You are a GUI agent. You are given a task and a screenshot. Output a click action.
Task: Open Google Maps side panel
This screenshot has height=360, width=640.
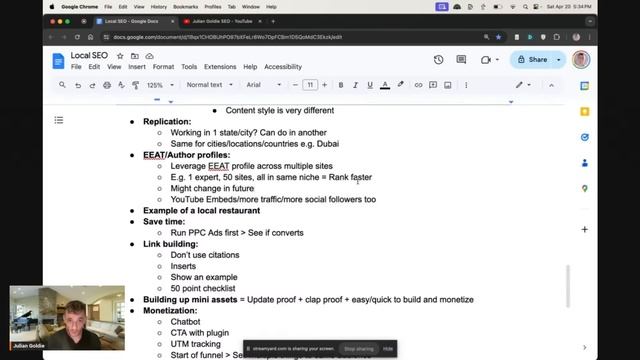click(x=584, y=189)
